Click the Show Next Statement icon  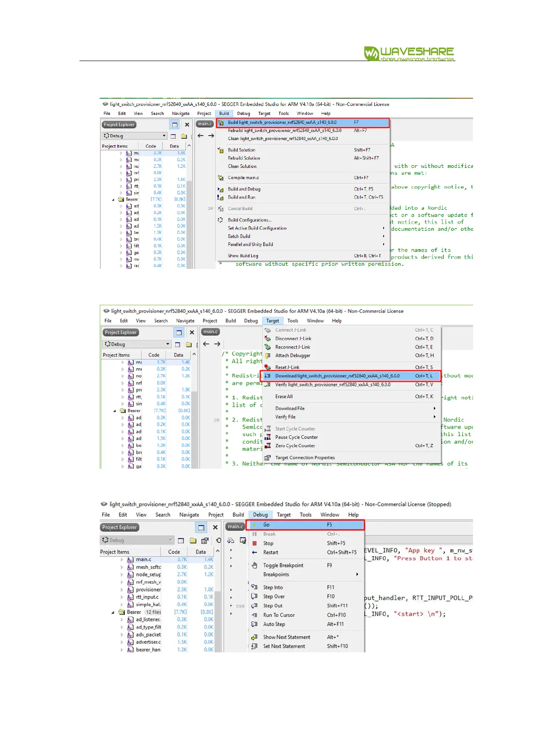[x=255, y=637]
